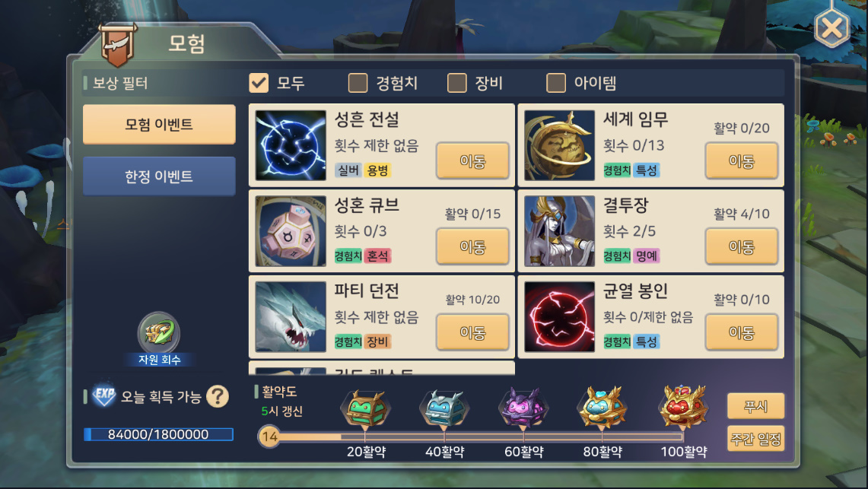Claim the 80활약 gold-blue treasure chest
Viewport: 868px width, 489px height.
tap(603, 408)
